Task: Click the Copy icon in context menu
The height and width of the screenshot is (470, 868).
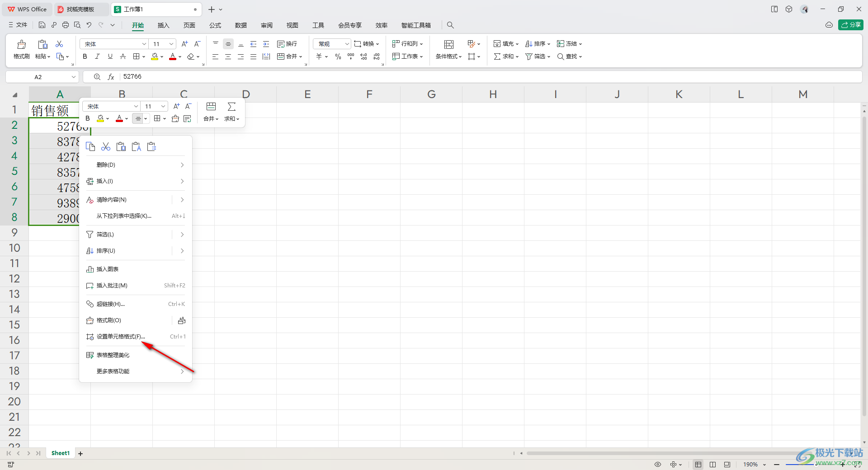Action: point(90,146)
